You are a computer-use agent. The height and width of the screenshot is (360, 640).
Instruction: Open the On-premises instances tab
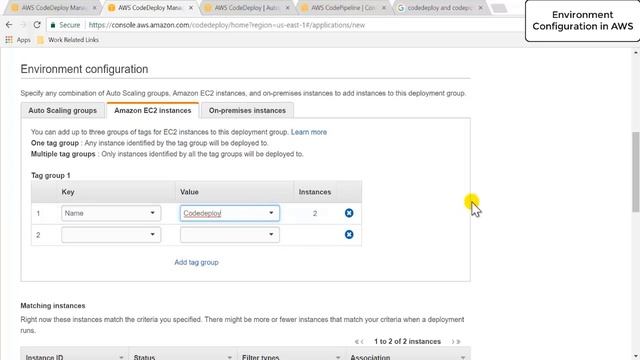tap(247, 111)
